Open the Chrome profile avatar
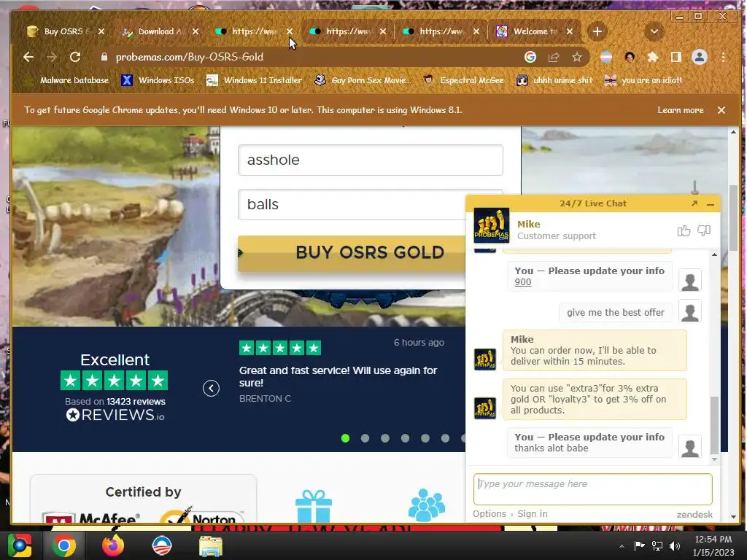 click(x=700, y=57)
